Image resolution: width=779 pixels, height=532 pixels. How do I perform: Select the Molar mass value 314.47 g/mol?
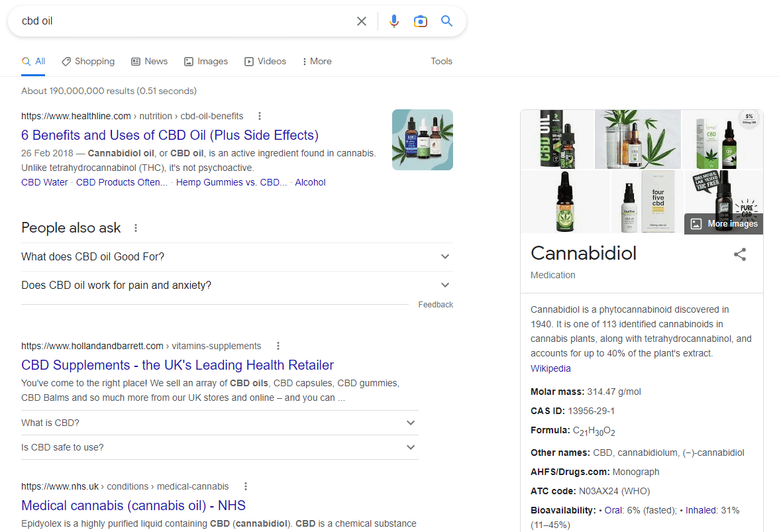click(x=614, y=392)
